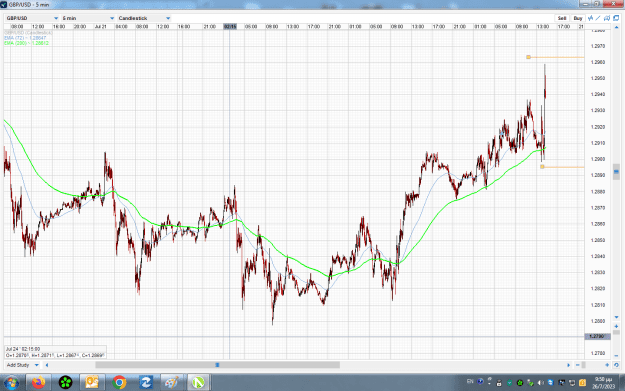
Task: Select the lower orange order line handle
Action: [x=542, y=167]
